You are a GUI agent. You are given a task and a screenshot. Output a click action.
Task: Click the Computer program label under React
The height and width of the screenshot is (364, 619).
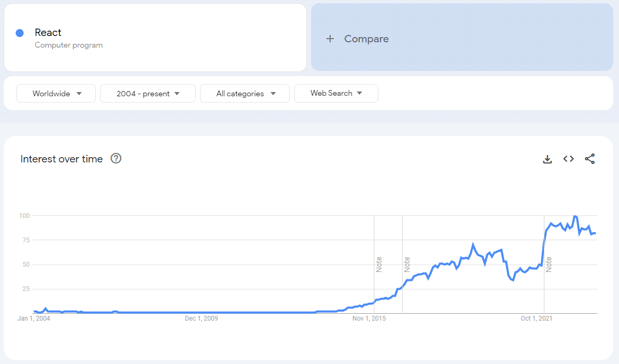(68, 46)
